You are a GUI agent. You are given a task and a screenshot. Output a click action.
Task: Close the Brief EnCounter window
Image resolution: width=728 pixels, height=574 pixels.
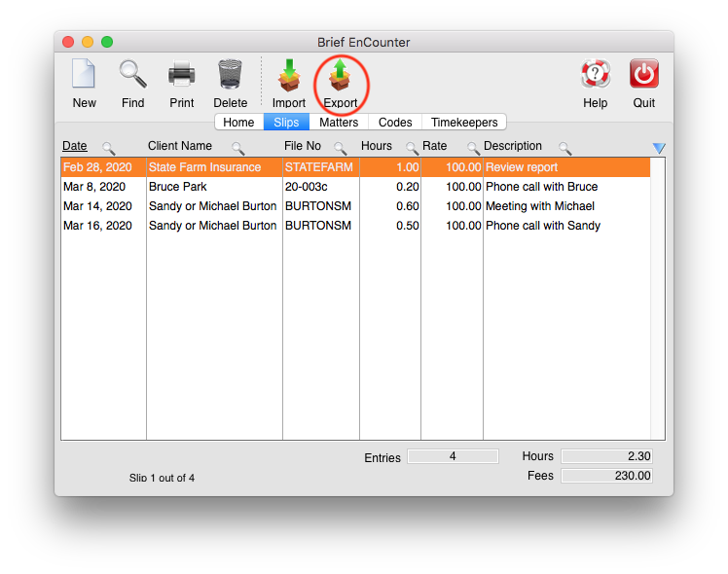pos(68,42)
